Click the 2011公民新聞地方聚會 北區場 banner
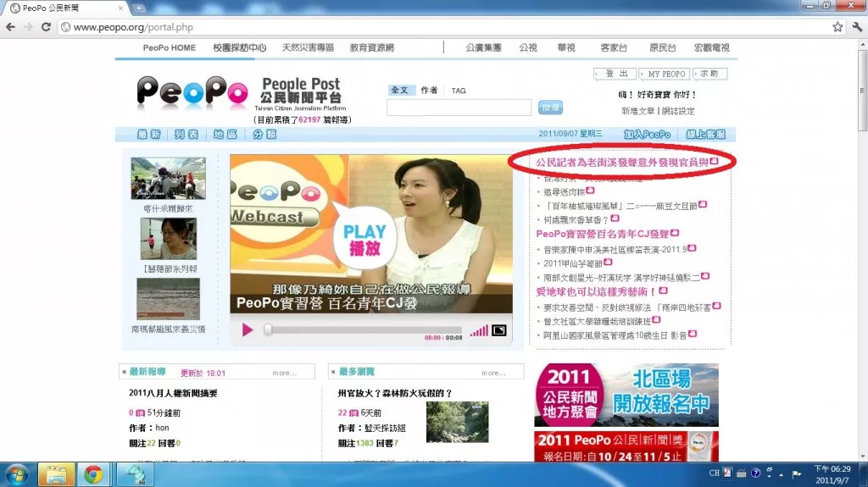 tap(626, 395)
